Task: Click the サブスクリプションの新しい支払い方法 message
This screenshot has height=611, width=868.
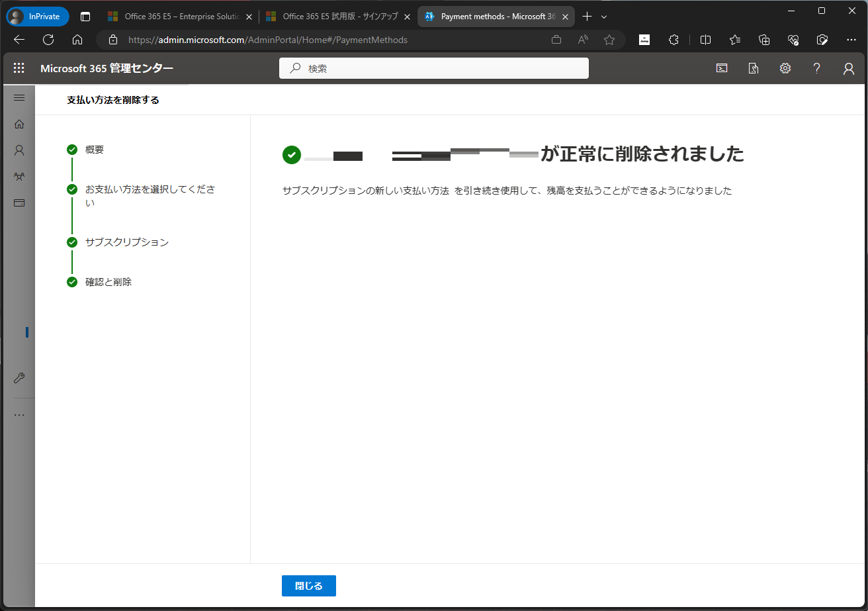Action: 507,191
